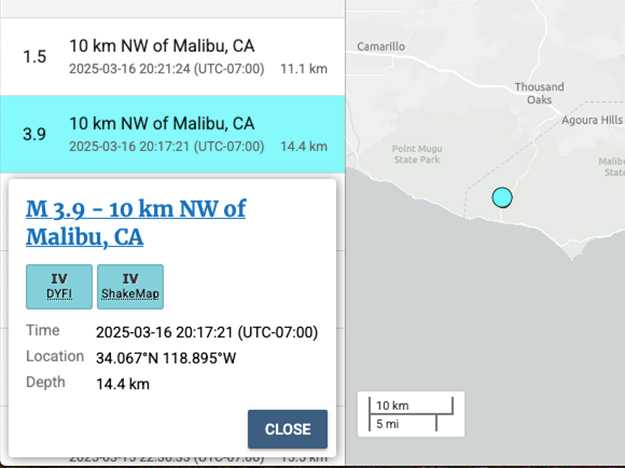Click Point Mugu State Park on map

(417, 154)
